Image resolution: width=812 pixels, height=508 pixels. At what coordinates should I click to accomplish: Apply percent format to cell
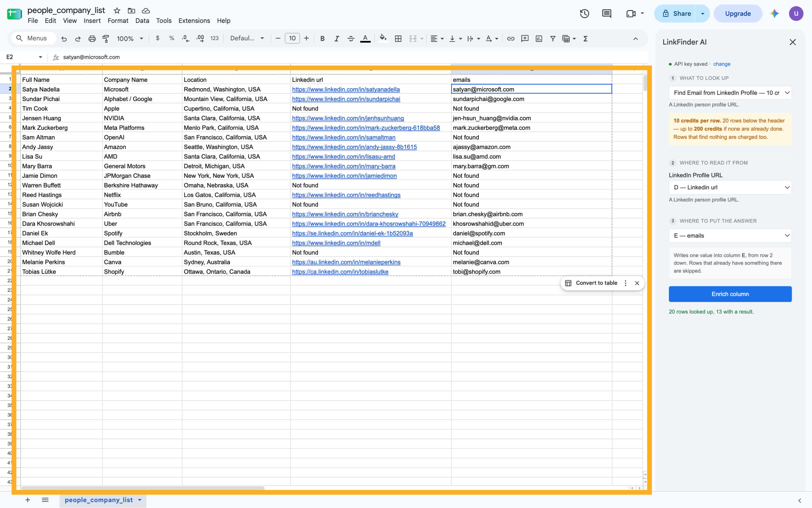tap(172, 38)
